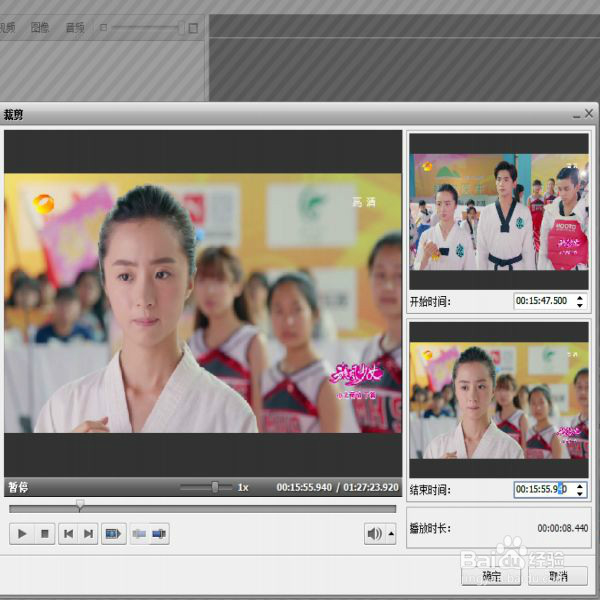Play the selected clip segment
Image resolution: width=600 pixels, height=600 pixels.
(114, 533)
